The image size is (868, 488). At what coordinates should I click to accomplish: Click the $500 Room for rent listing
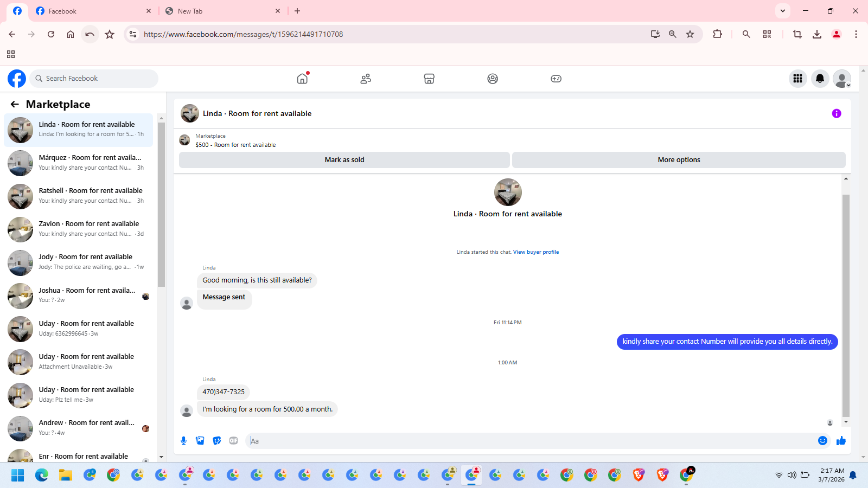tap(235, 145)
